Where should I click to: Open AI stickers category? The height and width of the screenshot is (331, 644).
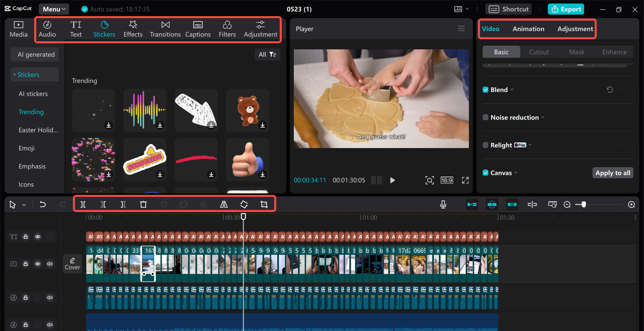[33, 94]
